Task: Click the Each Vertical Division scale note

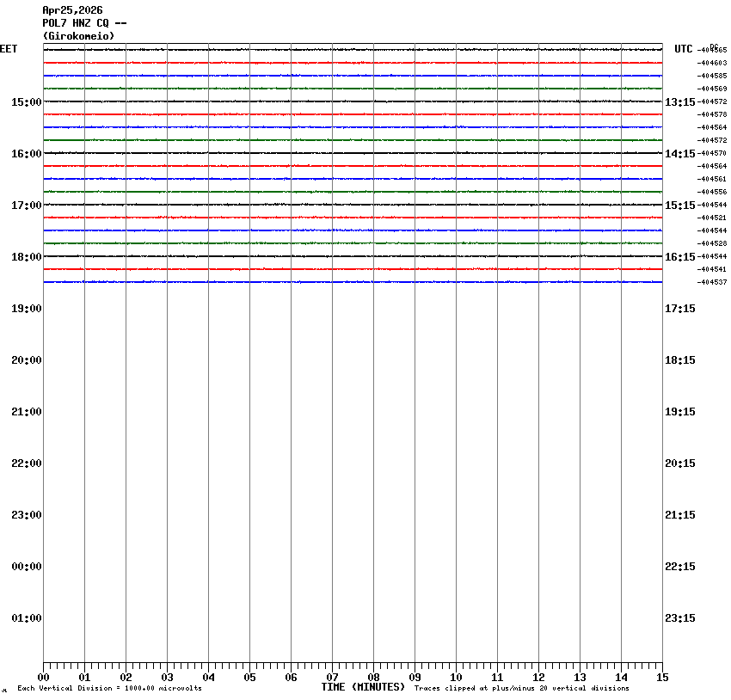Action: [109, 688]
